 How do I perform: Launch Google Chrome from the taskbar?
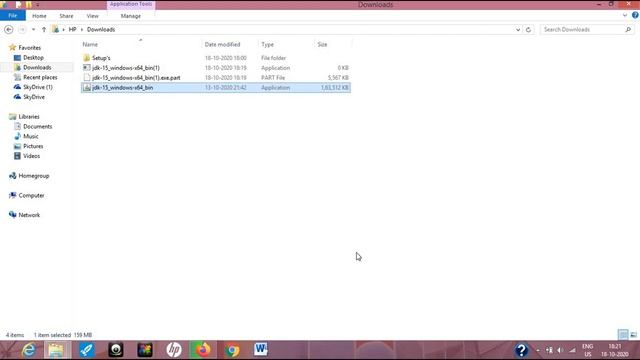pos(232,350)
